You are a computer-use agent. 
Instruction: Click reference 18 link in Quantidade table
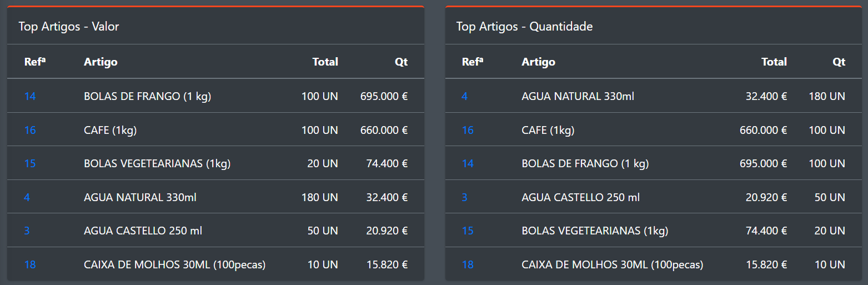468,264
